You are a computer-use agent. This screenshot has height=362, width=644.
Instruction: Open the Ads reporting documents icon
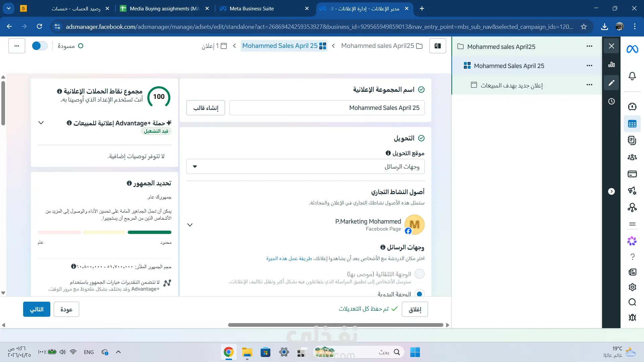tap(632, 140)
